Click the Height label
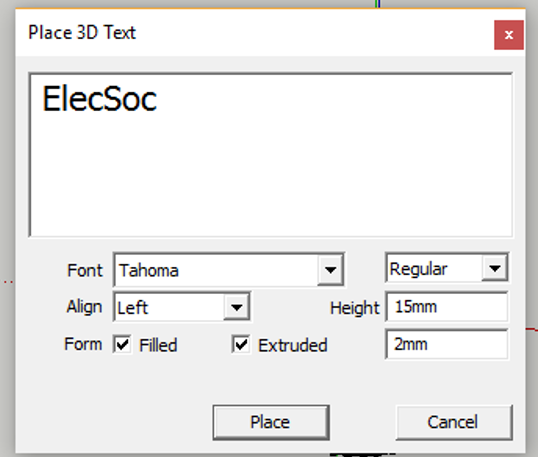Image resolution: width=538 pixels, height=457 pixels. 354,308
